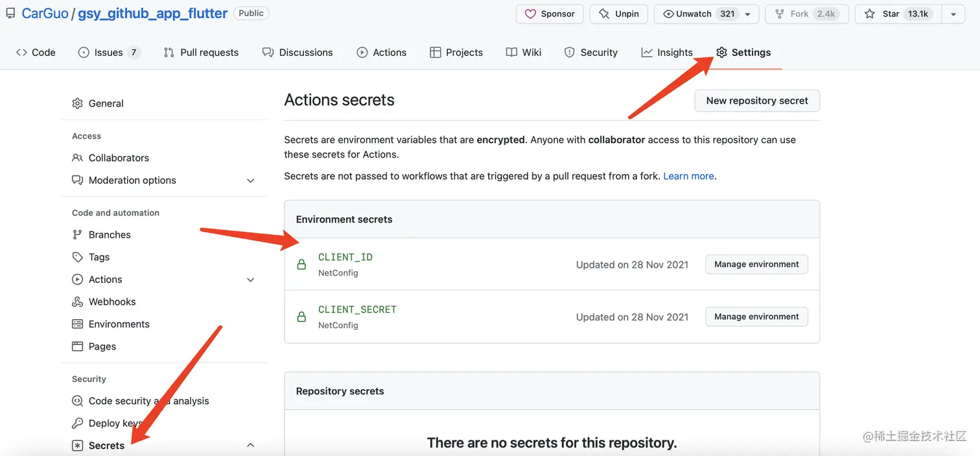Click the Branches git-branch icon
Screen dimensions: 980x456
pos(77,235)
